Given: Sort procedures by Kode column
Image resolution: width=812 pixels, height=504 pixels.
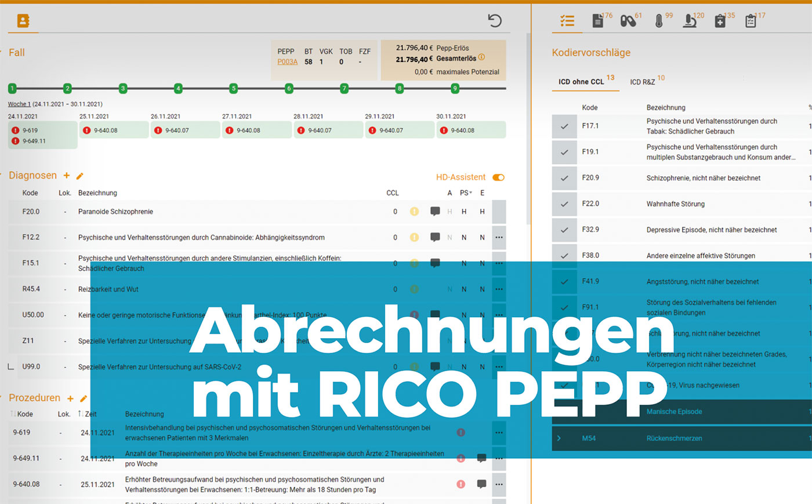Looking at the screenshot, I should pyautogui.click(x=22, y=414).
